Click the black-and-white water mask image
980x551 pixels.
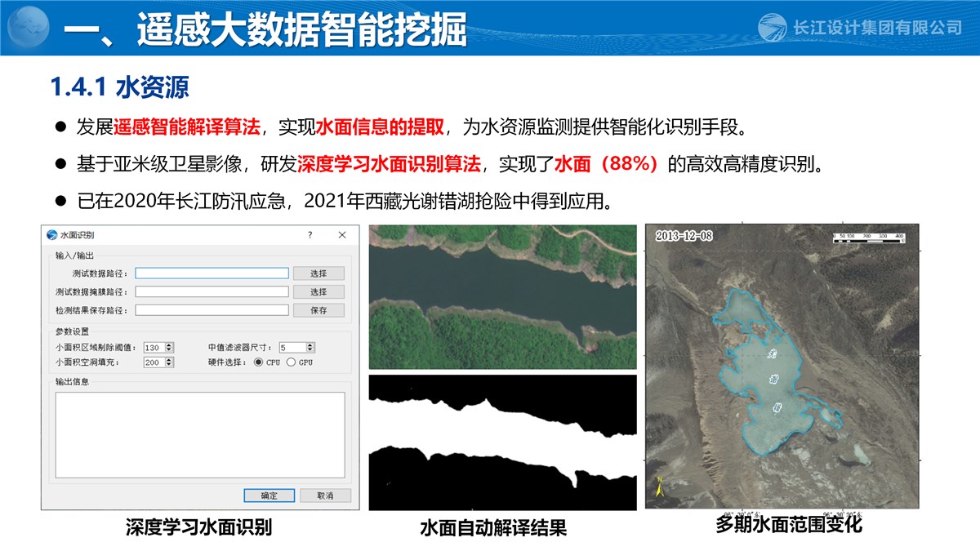pos(502,442)
